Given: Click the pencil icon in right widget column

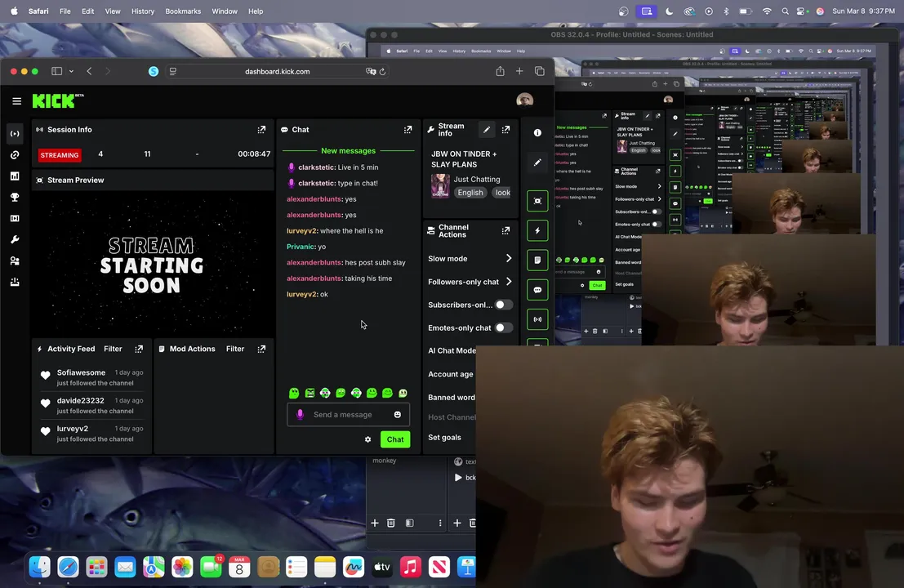Looking at the screenshot, I should 537,163.
